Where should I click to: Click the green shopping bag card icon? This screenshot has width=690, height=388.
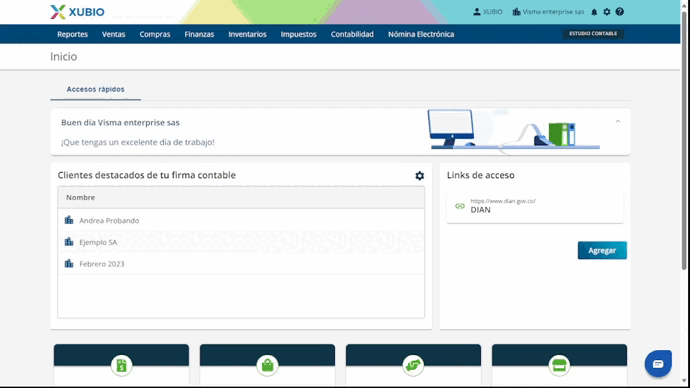click(x=267, y=365)
